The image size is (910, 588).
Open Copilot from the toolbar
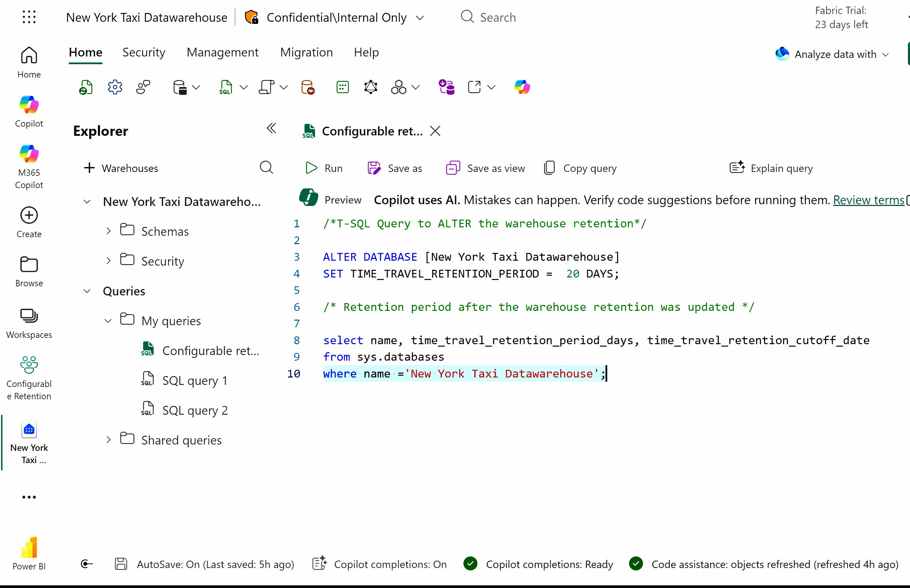[522, 87]
